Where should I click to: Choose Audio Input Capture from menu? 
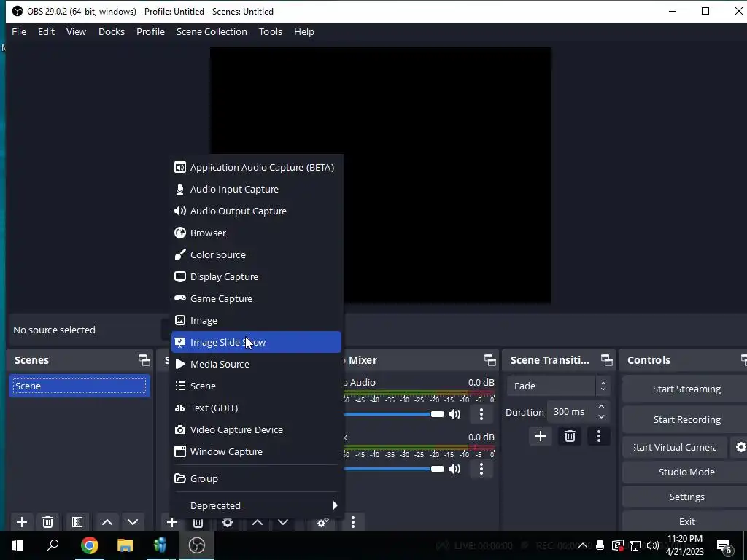[256, 189]
